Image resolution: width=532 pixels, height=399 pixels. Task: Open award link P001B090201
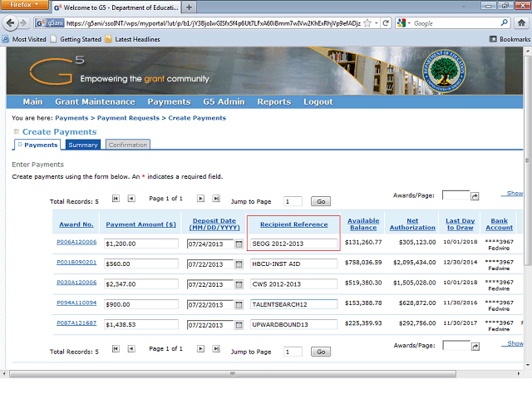click(x=76, y=262)
